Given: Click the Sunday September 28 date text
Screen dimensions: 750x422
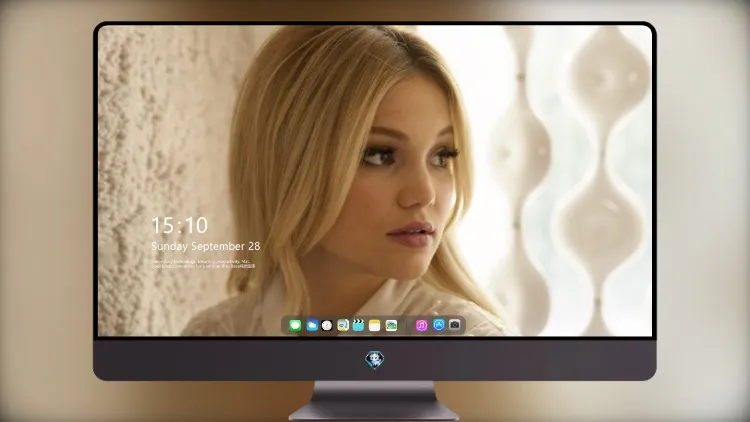Looking at the screenshot, I should [x=206, y=246].
